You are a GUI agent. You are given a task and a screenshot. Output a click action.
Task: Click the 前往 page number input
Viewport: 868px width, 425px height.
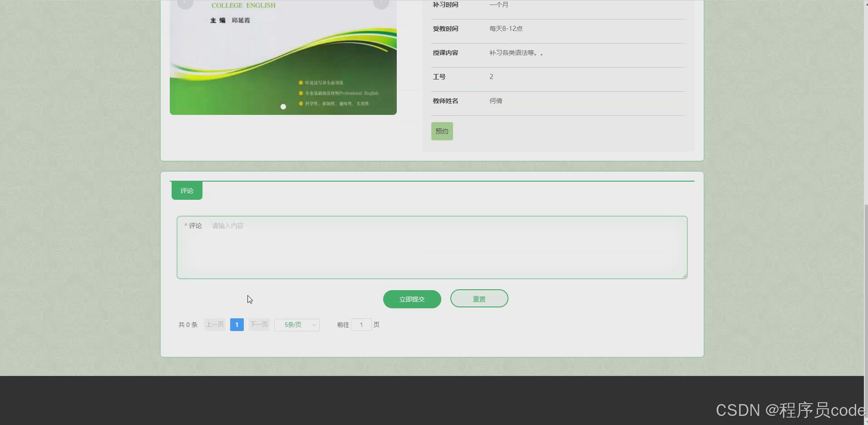[x=361, y=325]
